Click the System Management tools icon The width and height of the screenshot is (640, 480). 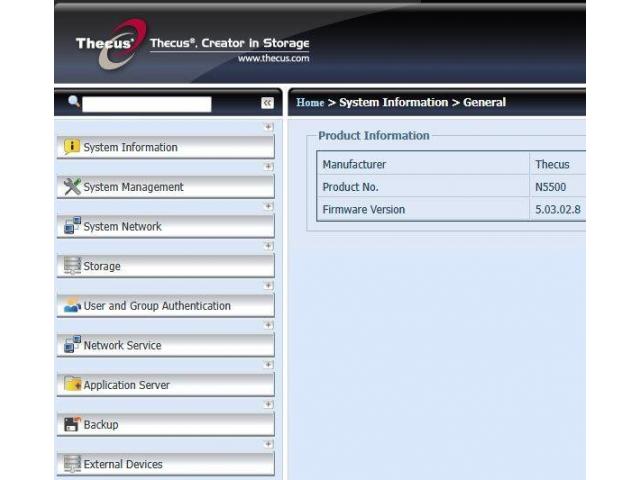pyautogui.click(x=72, y=187)
